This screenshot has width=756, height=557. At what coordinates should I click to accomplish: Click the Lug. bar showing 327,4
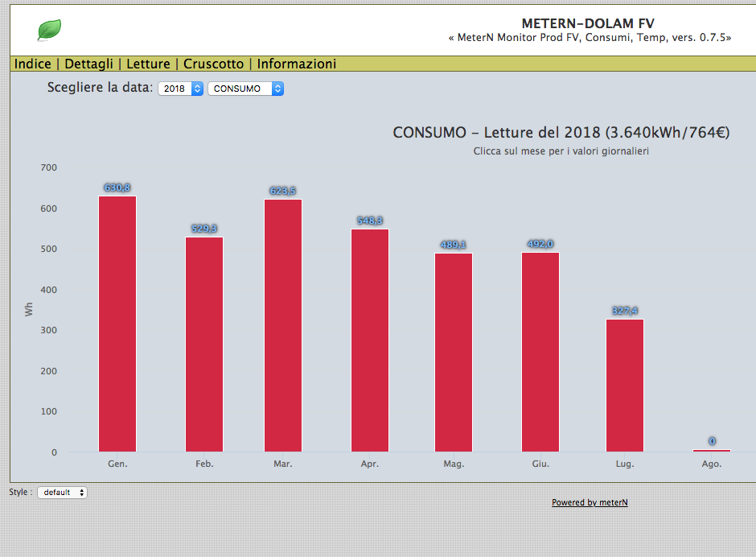[x=625, y=386]
